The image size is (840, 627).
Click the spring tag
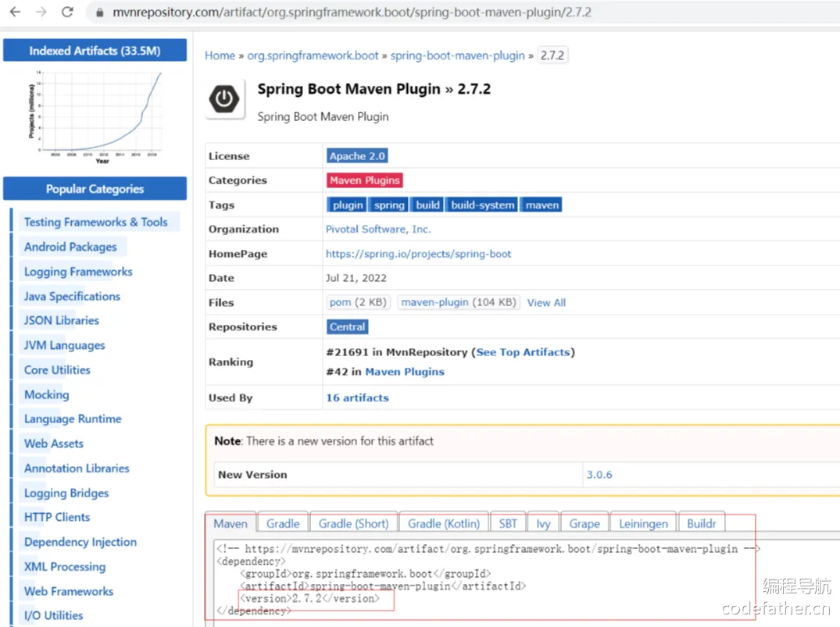(x=389, y=205)
